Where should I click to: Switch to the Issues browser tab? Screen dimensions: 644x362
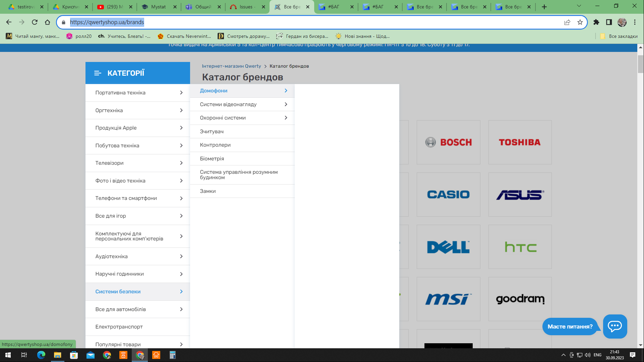click(247, 7)
